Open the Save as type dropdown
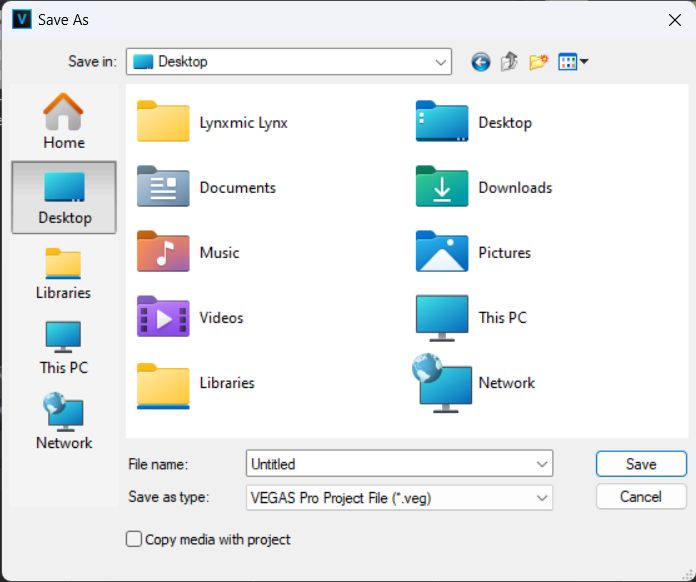Image resolution: width=696 pixels, height=582 pixels. pos(542,497)
